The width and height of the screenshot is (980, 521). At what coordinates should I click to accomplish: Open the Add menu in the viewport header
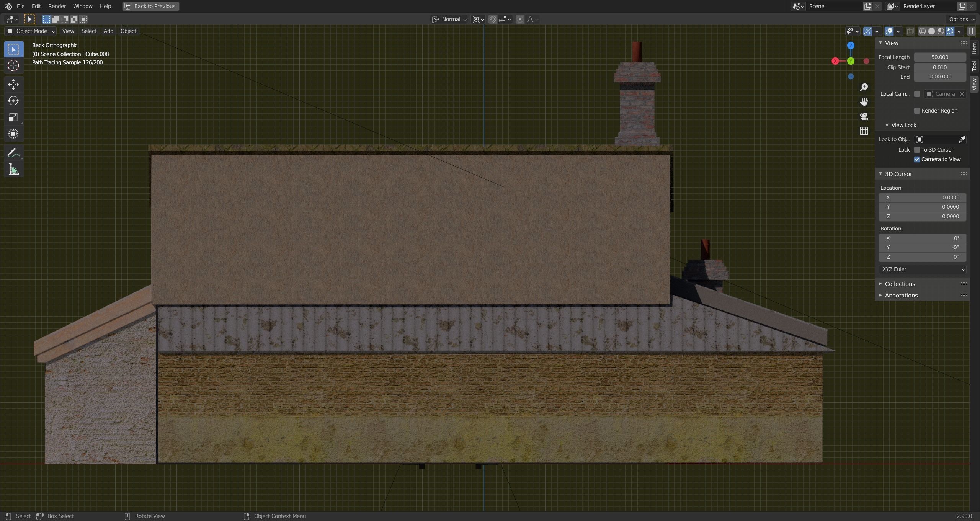pos(108,31)
